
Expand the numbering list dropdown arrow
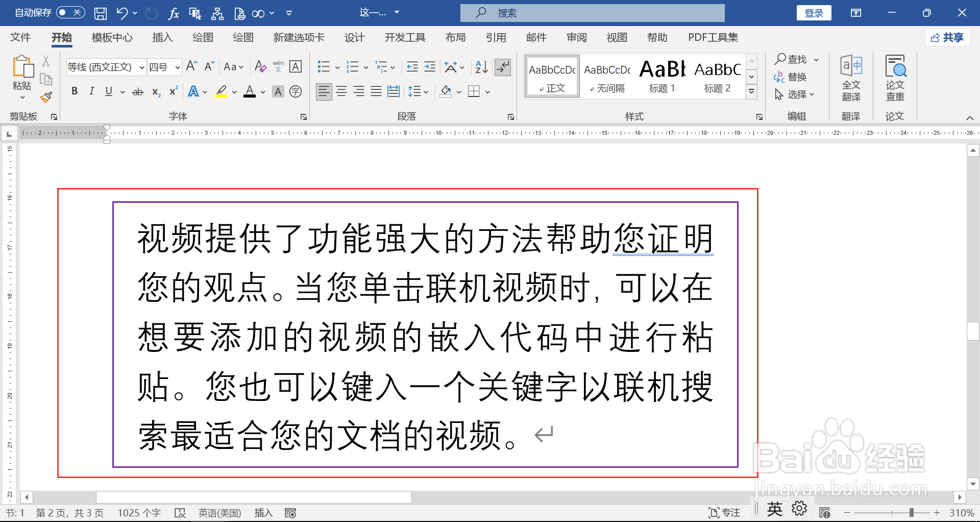tap(366, 67)
